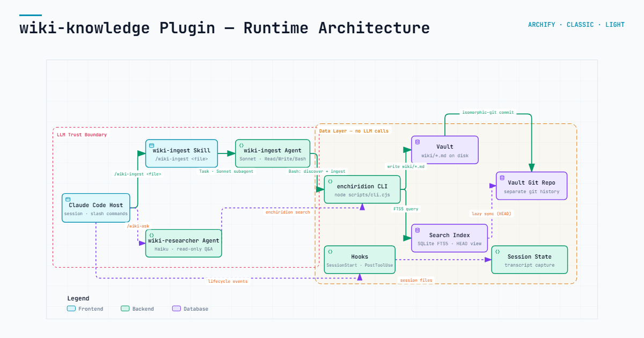Select the wiki-researcher Agent node title

(x=184, y=241)
